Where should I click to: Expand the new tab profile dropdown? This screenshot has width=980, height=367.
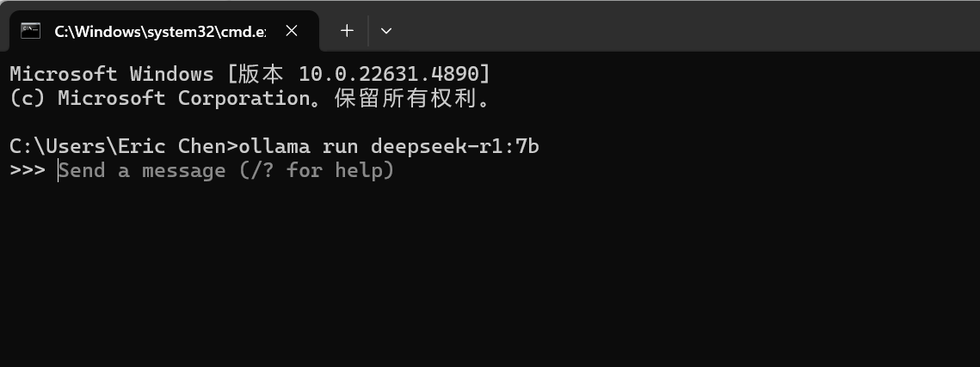pos(386,31)
